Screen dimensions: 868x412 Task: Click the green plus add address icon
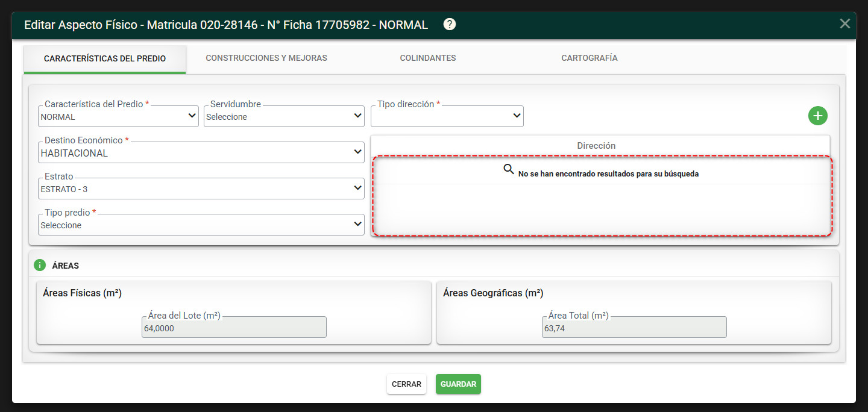pos(818,116)
